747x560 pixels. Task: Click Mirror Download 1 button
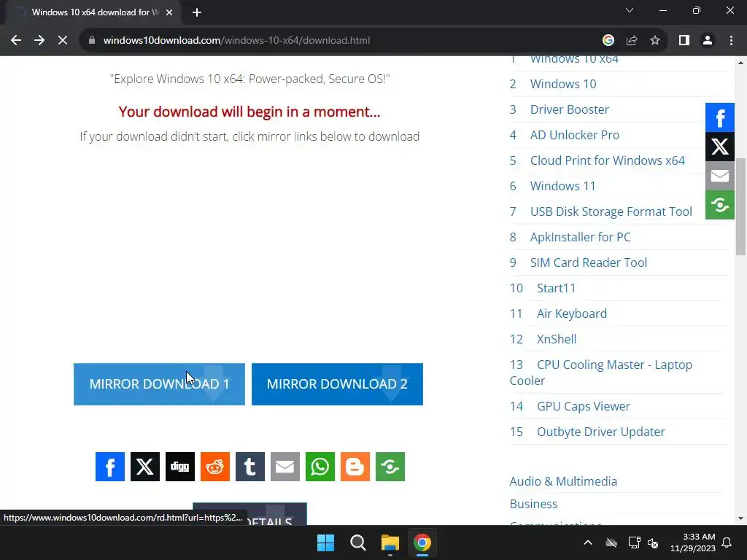(x=159, y=384)
